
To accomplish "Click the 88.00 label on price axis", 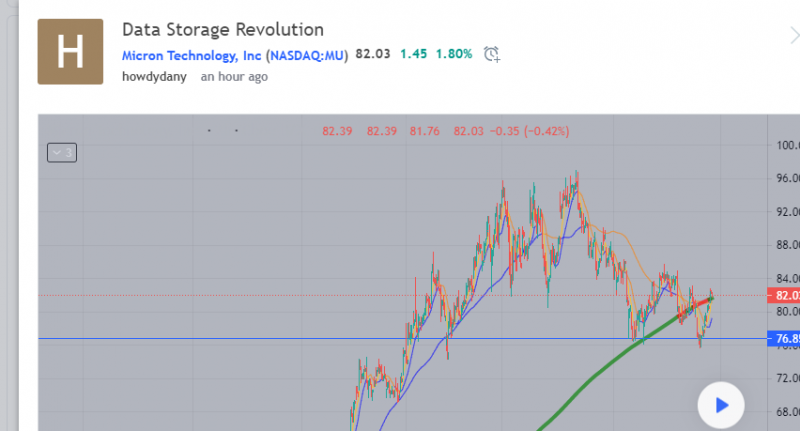I will (786, 245).
